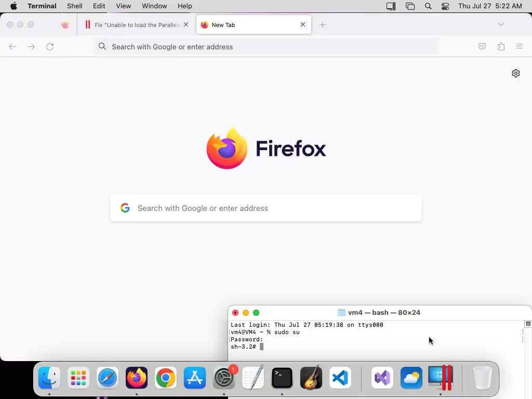Screen dimensions: 532x399
Task: Click the vm4 folder proxy icon in Terminal title
Action: pyautogui.click(x=342, y=312)
